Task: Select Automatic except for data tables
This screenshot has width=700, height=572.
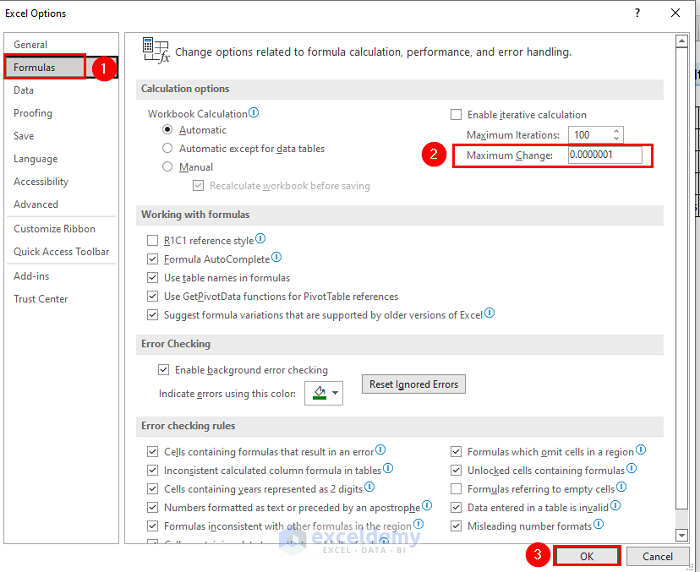Action: (x=167, y=148)
